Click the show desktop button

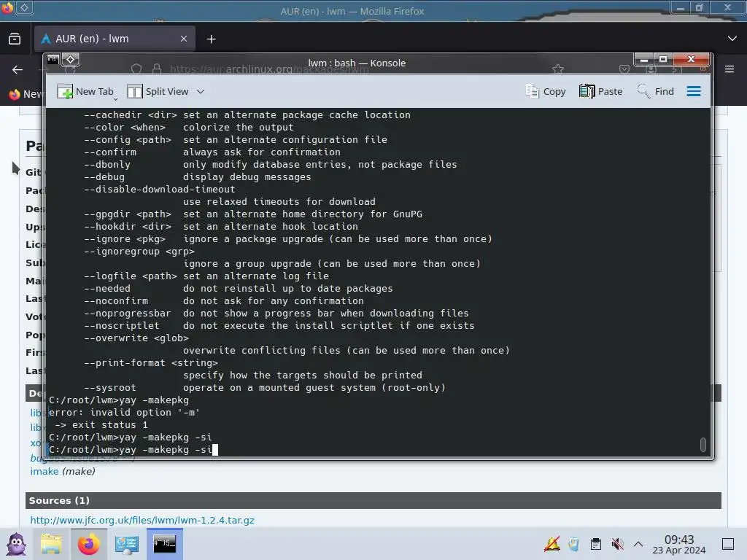pyautogui.click(x=728, y=544)
